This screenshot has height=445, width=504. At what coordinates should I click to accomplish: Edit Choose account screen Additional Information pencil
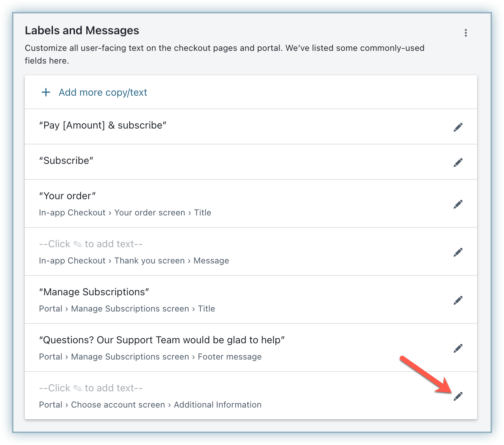[x=458, y=396]
